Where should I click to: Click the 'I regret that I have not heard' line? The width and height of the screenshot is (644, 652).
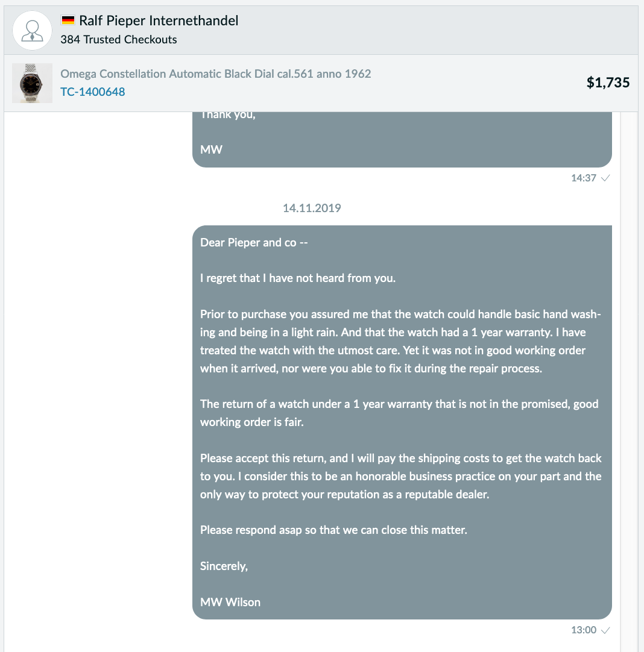point(298,278)
